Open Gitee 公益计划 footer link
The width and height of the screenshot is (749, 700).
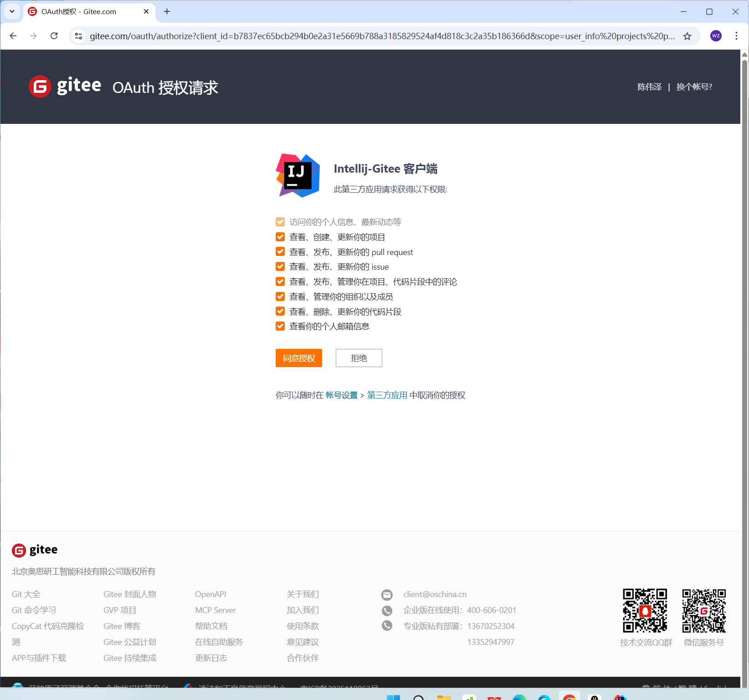click(130, 642)
